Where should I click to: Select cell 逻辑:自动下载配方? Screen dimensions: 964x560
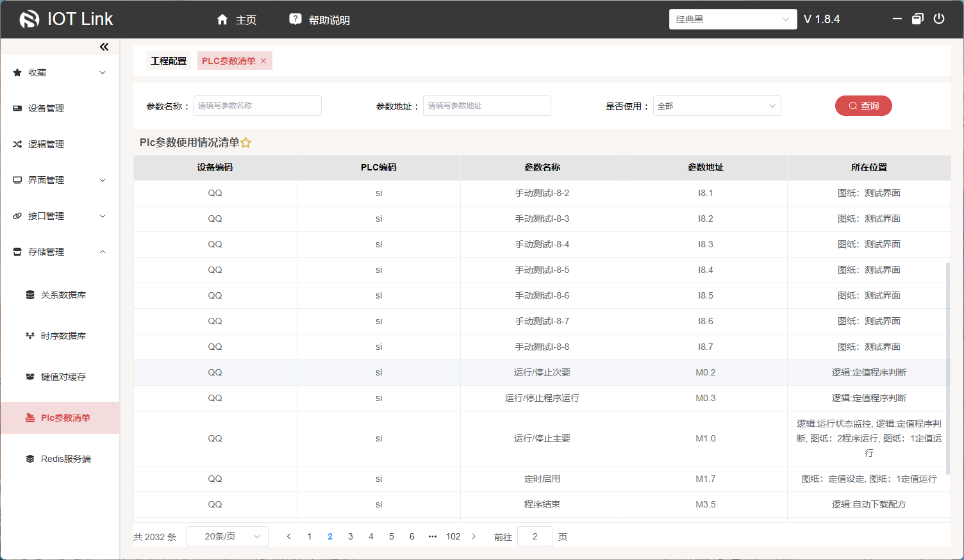click(869, 504)
